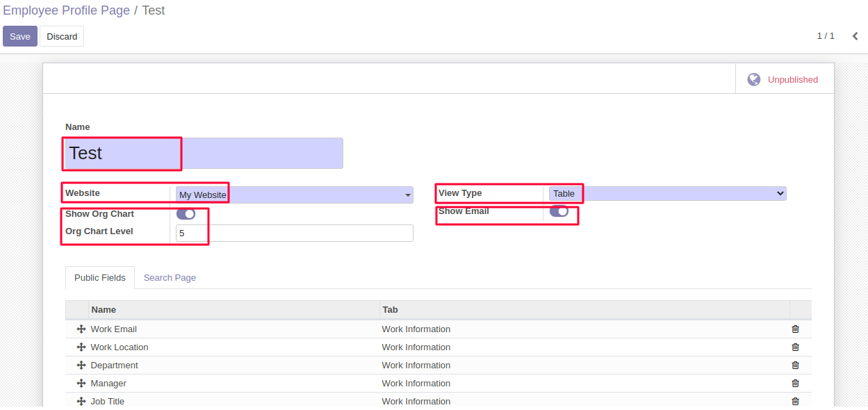
Task: Click drag handle beside Job Title
Action: click(81, 402)
